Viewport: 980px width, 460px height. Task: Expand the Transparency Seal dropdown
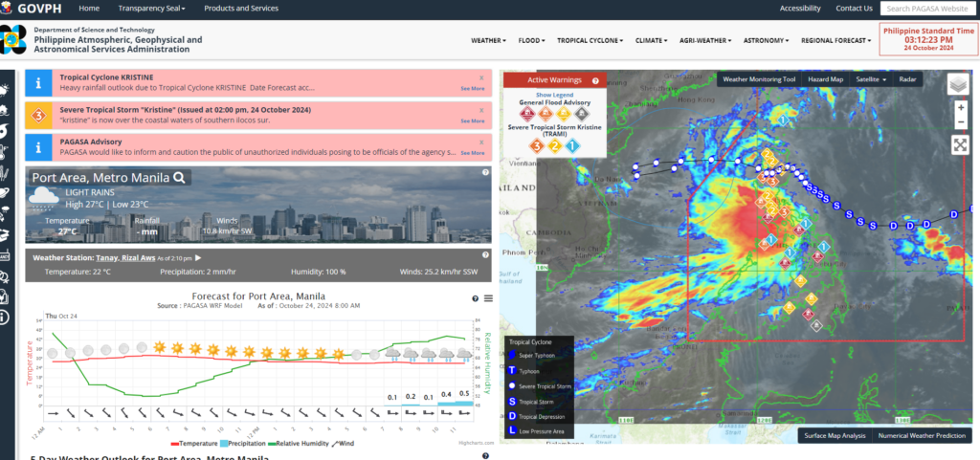(151, 8)
